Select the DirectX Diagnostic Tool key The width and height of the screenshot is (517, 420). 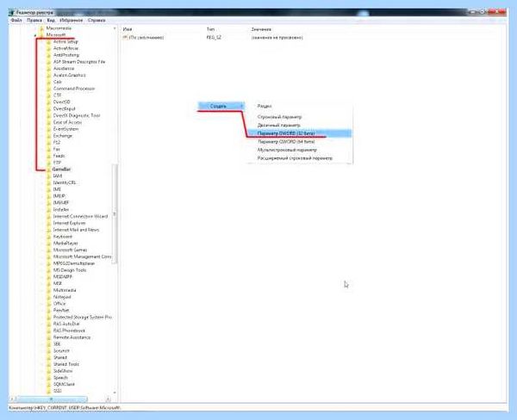[x=77, y=115]
